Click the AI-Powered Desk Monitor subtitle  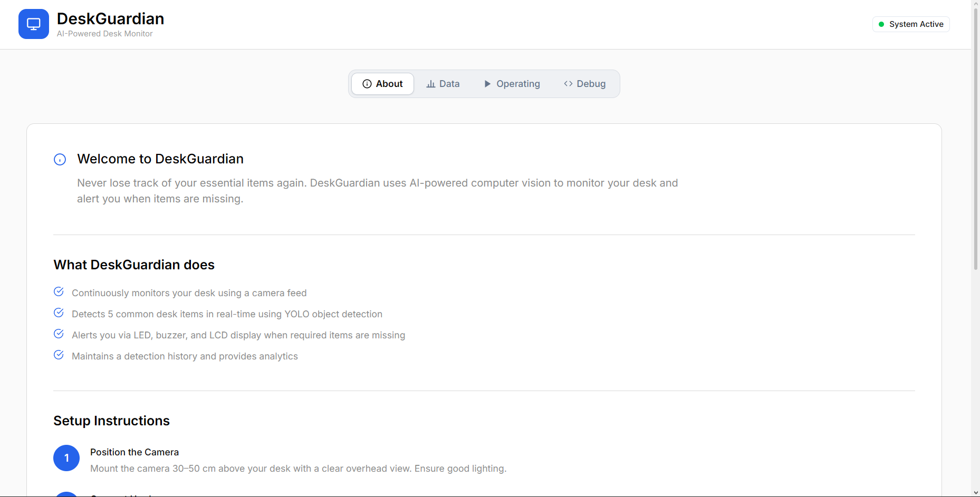(104, 34)
